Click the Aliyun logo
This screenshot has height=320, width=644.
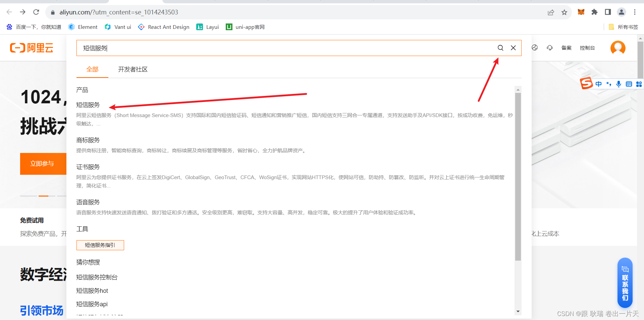click(x=32, y=48)
